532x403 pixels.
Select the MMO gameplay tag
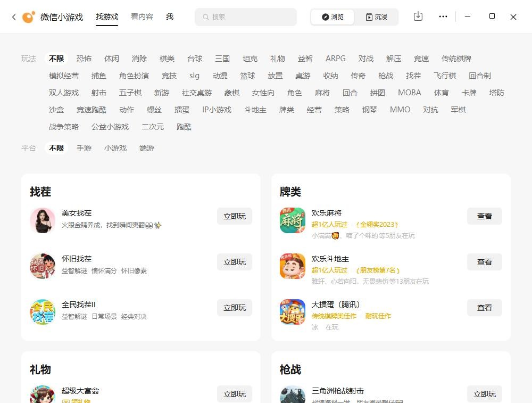coord(400,110)
